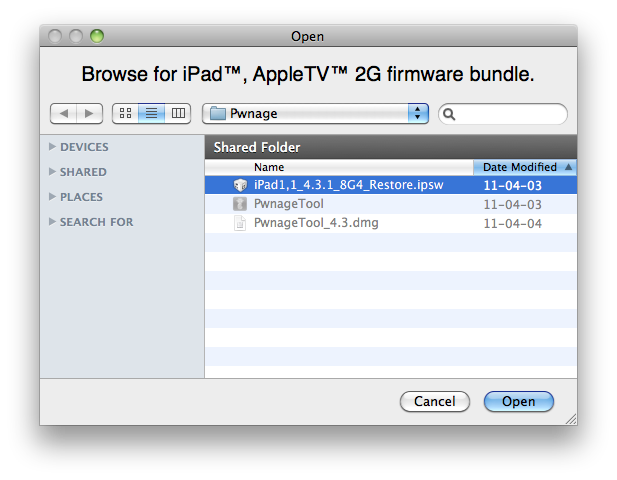Switch to list view mode
This screenshot has width=617, height=480.
click(x=151, y=114)
